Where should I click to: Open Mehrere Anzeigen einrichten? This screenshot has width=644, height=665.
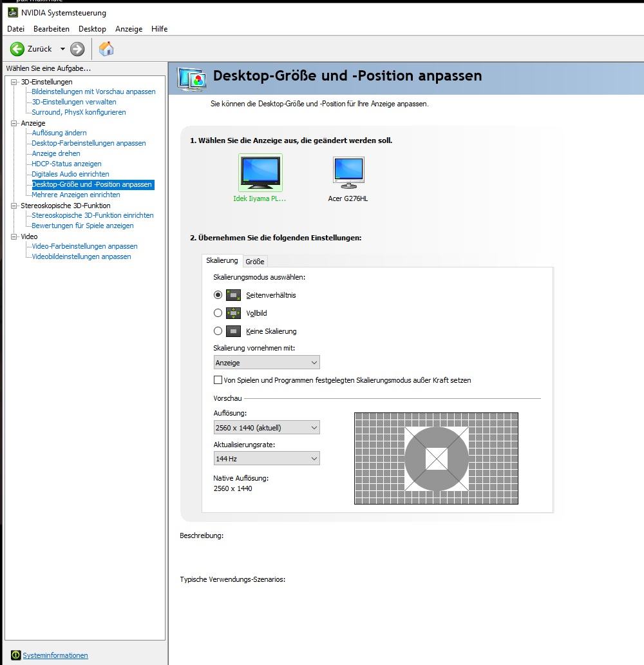[76, 195]
